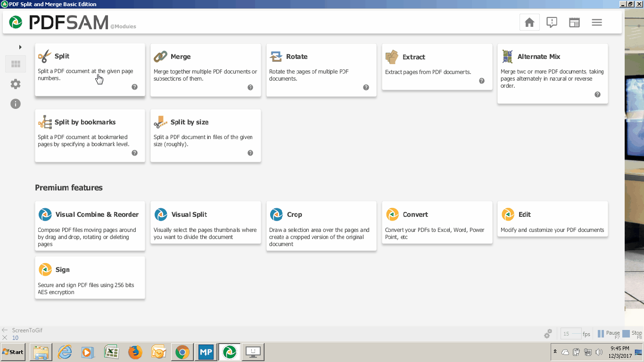
Task: Click the ScreenToGif back arrow
Action: click(5, 330)
